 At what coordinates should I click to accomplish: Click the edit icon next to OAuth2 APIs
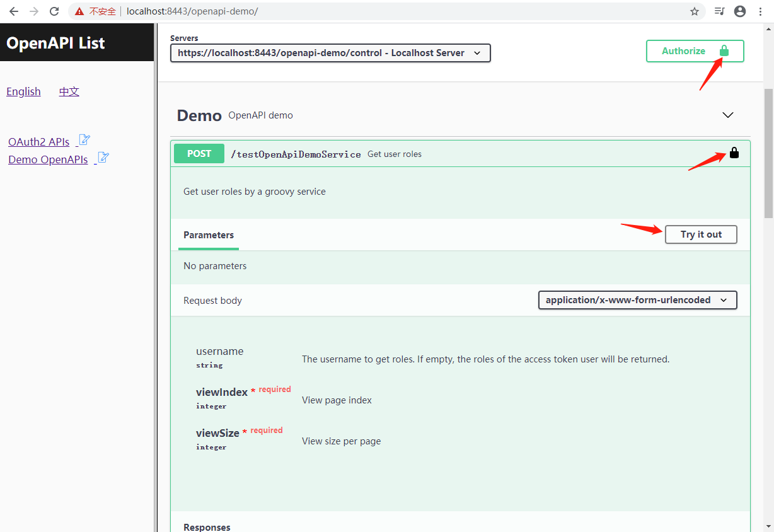tap(84, 140)
